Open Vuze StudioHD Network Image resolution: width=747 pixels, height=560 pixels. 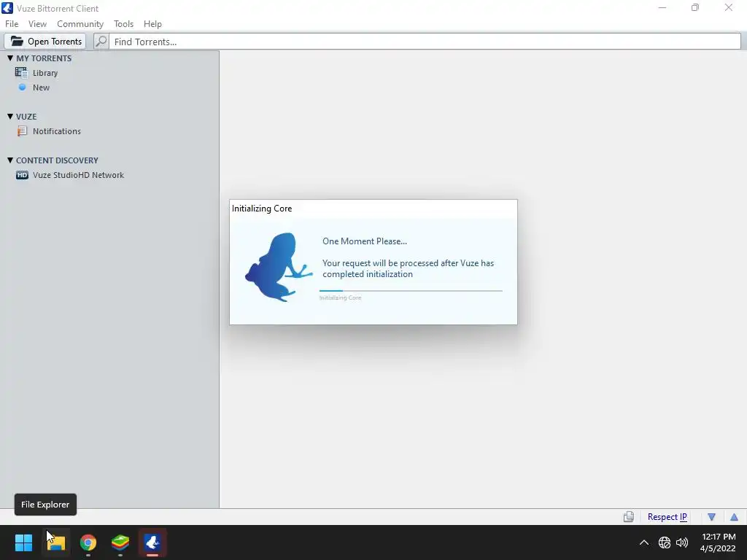(78, 175)
